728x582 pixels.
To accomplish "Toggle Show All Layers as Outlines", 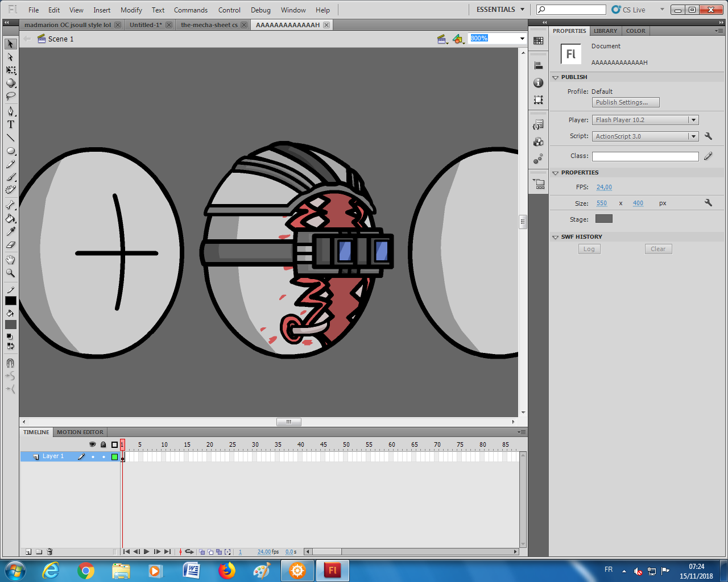I will click(x=114, y=444).
